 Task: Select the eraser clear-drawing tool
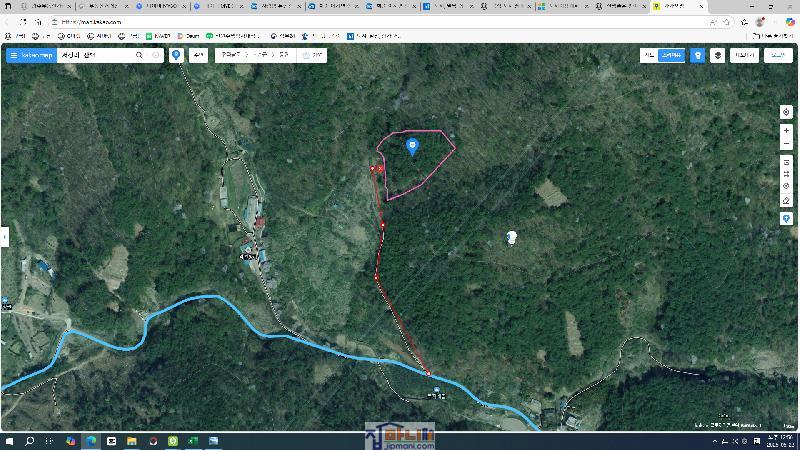coord(786,199)
